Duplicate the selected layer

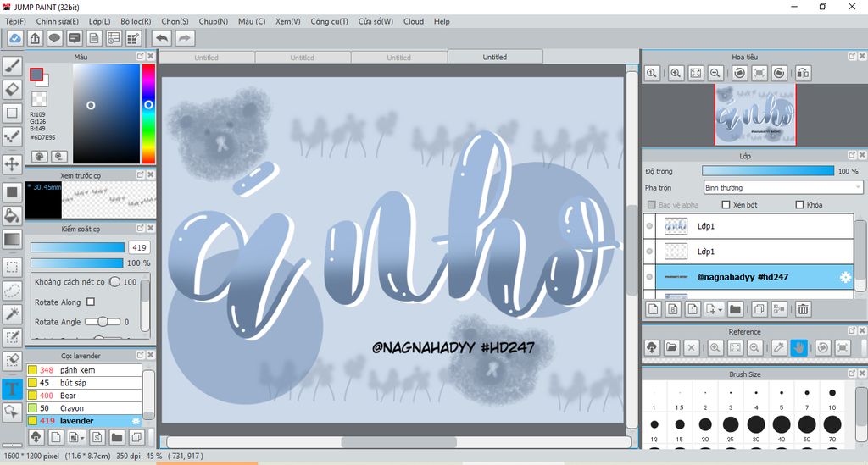[759, 310]
